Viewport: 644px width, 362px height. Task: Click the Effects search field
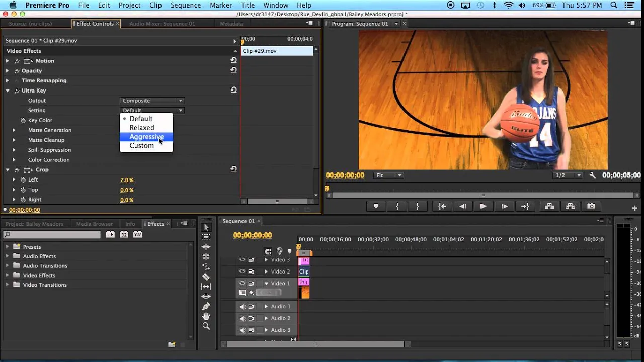pyautogui.click(x=52, y=235)
